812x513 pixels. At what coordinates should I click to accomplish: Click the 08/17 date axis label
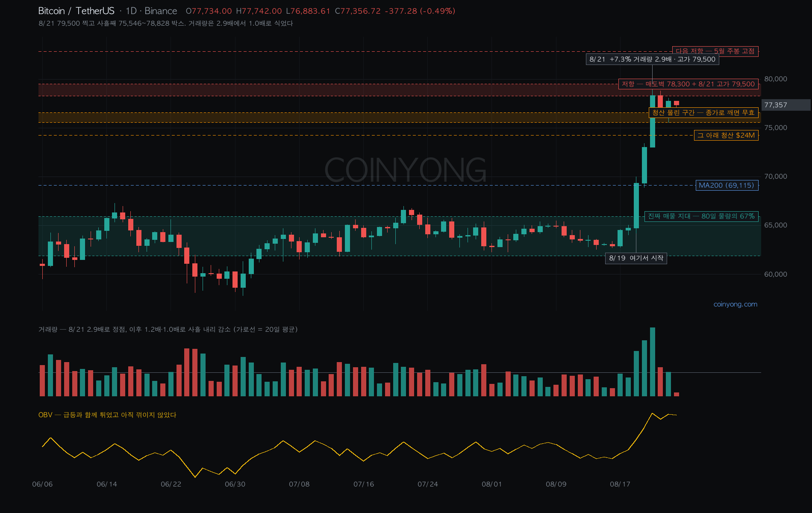point(620,484)
